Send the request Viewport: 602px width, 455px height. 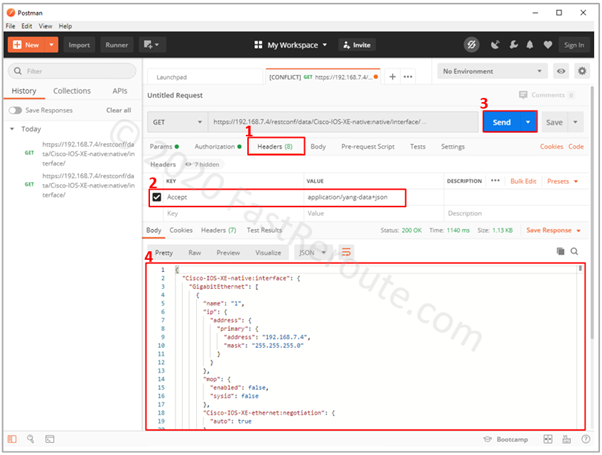(x=501, y=122)
